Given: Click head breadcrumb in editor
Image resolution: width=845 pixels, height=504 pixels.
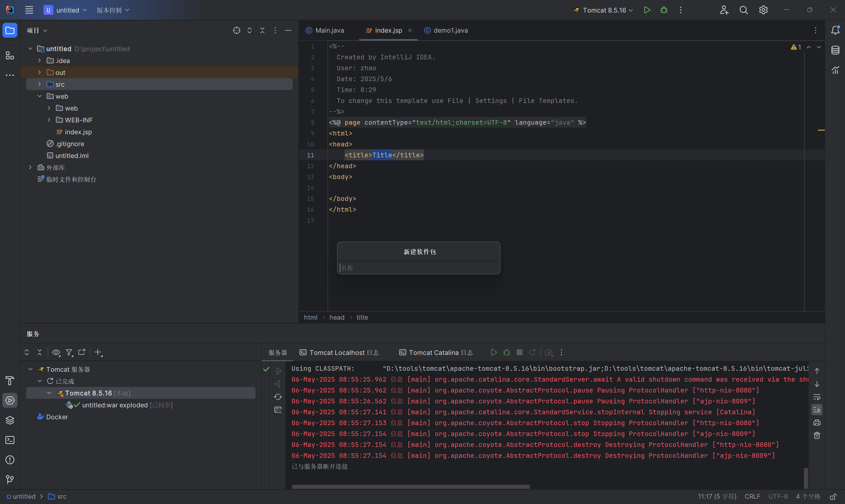Looking at the screenshot, I should click(337, 317).
